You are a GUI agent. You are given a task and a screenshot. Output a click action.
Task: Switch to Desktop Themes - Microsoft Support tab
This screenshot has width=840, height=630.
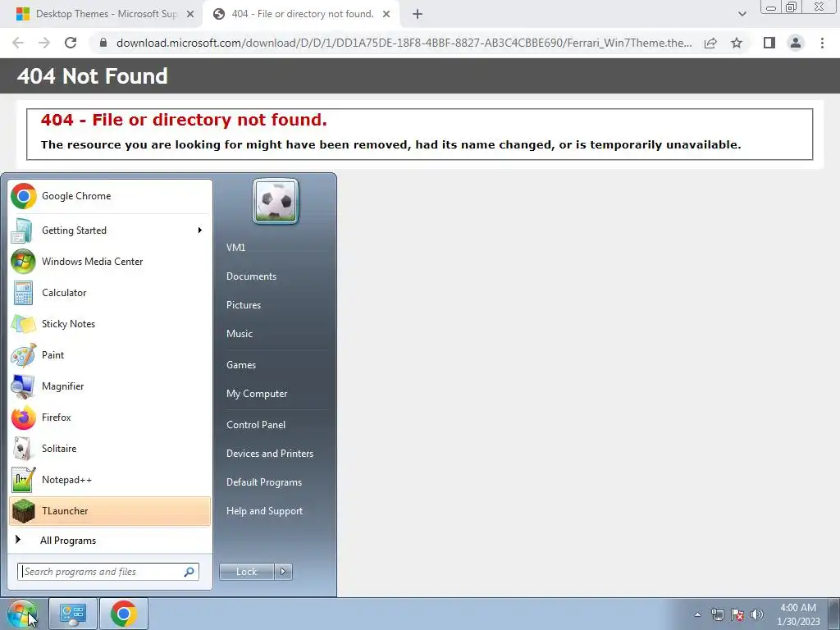[x=106, y=14]
